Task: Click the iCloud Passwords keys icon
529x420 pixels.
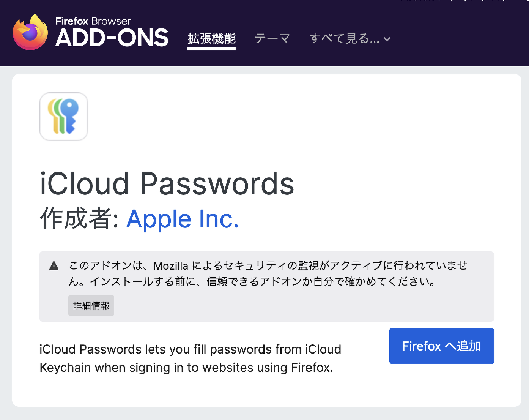Action: point(64,117)
